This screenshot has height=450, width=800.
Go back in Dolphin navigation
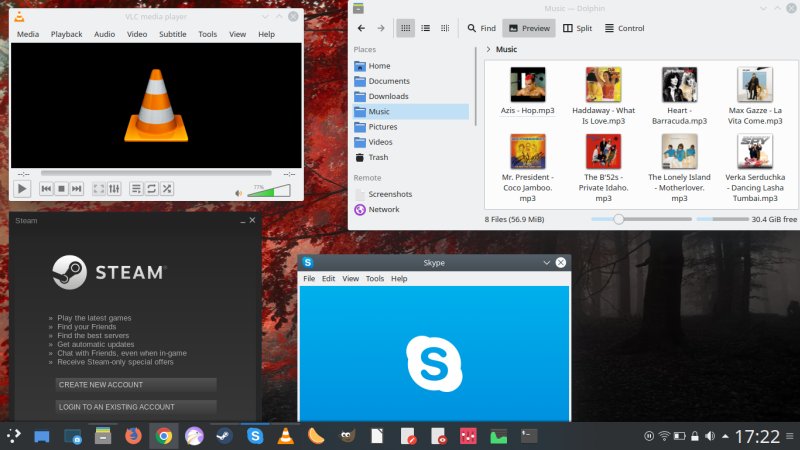[360, 28]
